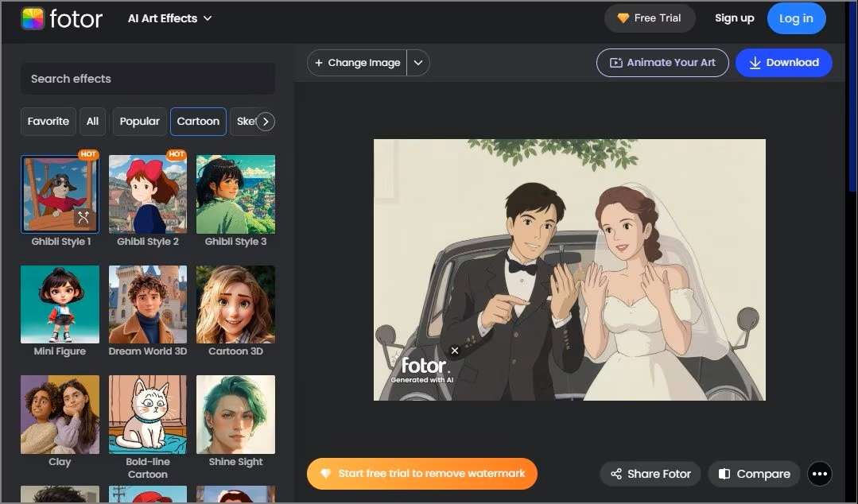Select the Popular filter tab
The height and width of the screenshot is (504, 858).
pyautogui.click(x=139, y=122)
